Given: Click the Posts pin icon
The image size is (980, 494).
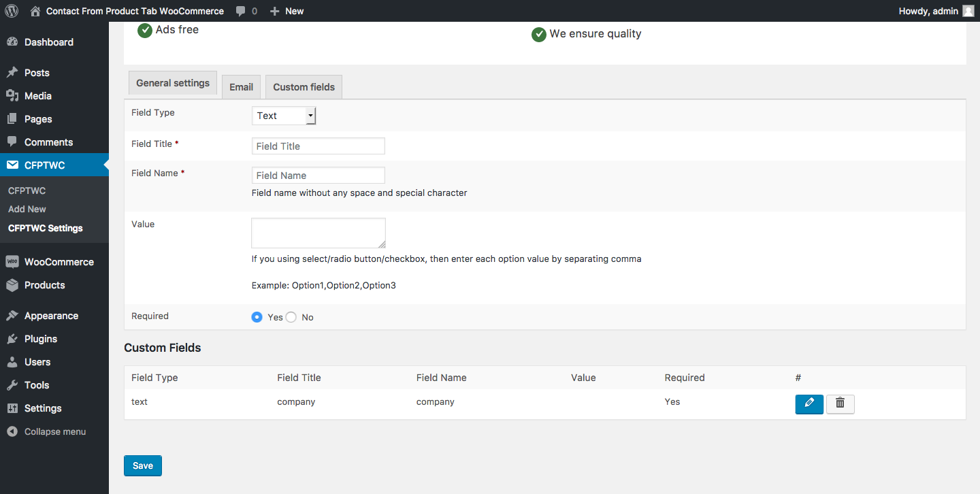Looking at the screenshot, I should (12, 73).
